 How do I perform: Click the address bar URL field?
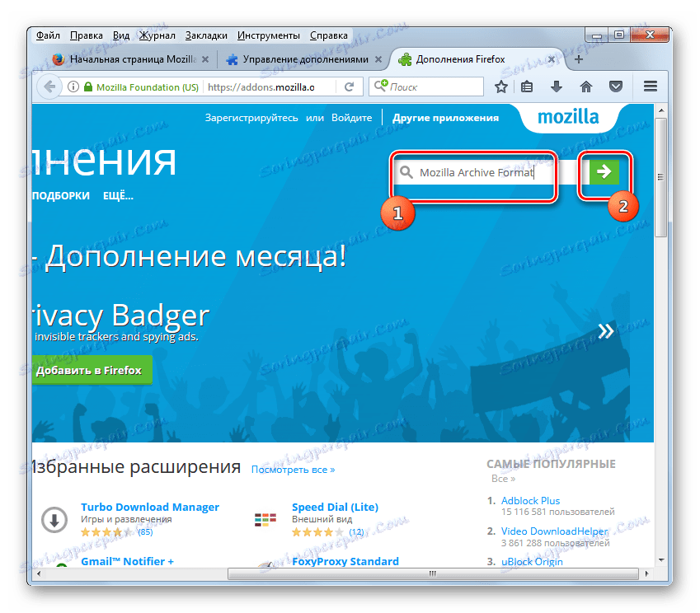(x=270, y=87)
